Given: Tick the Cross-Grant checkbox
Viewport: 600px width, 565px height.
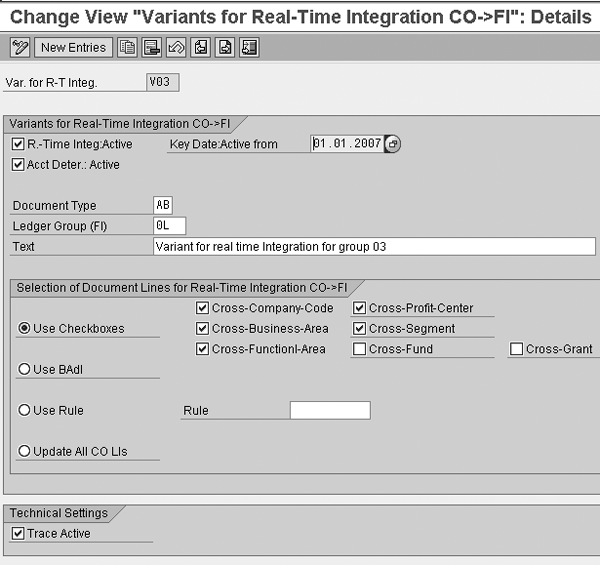Looking at the screenshot, I should (517, 349).
